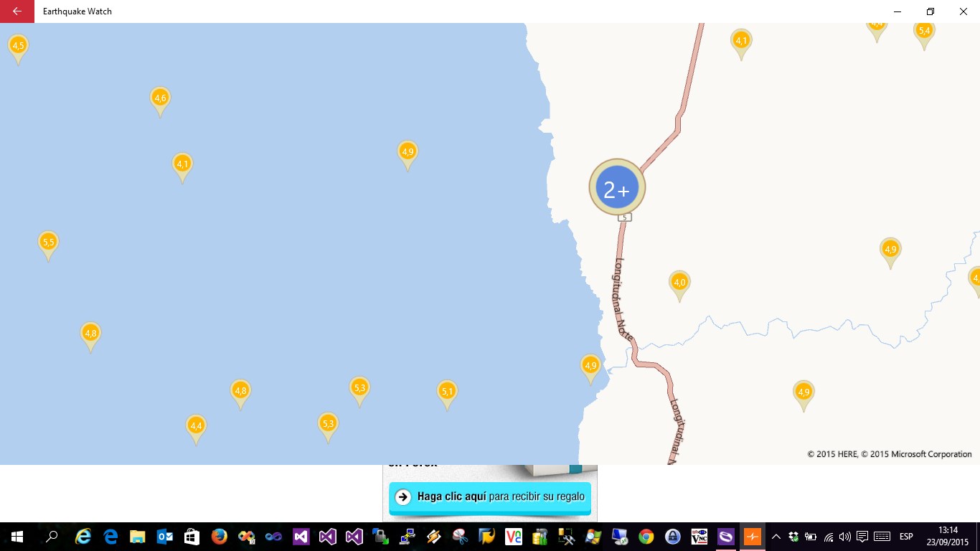Select the 4.9 quake marker on the coastline
Image resolution: width=980 pixels, height=551 pixels.
(590, 367)
